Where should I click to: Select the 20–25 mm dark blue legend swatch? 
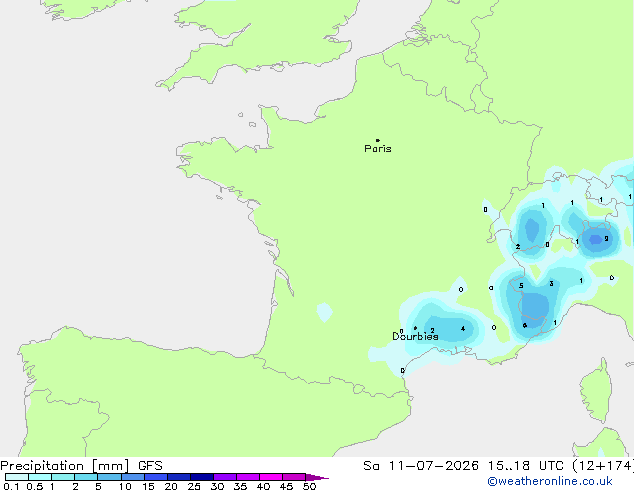[x=179, y=477]
